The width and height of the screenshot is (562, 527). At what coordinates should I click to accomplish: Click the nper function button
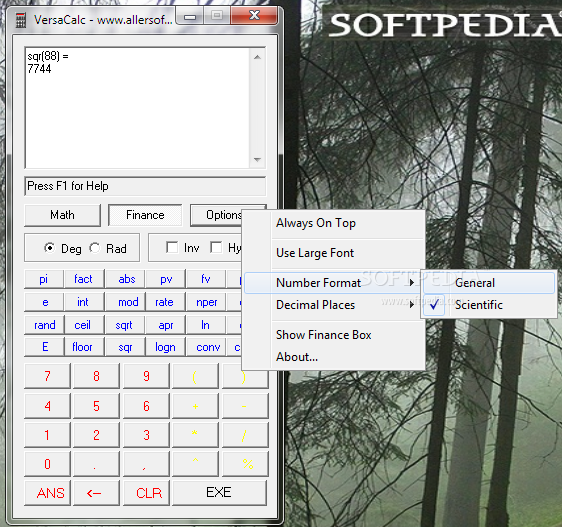coord(207,302)
